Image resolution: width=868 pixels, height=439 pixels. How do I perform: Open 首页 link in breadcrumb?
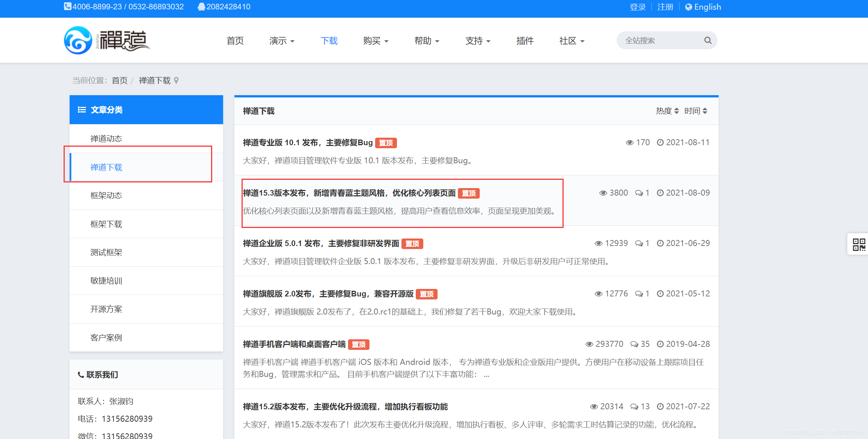tap(120, 81)
